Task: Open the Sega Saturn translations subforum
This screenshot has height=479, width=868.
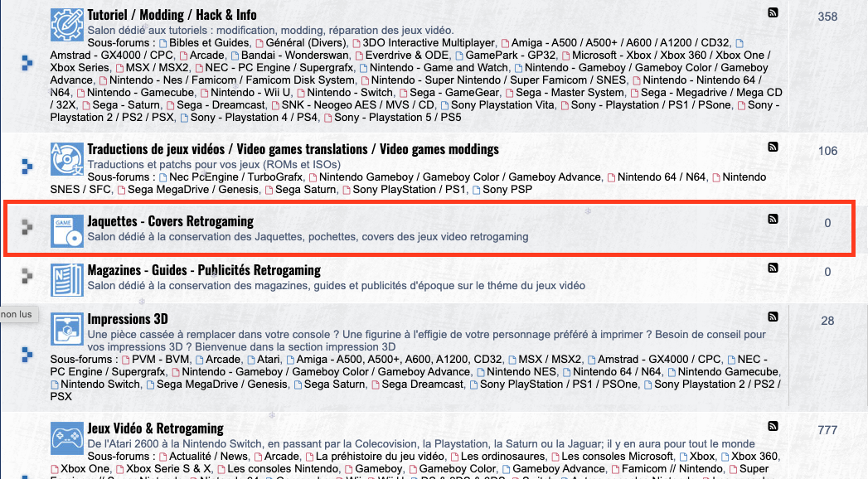Action: coord(306,189)
